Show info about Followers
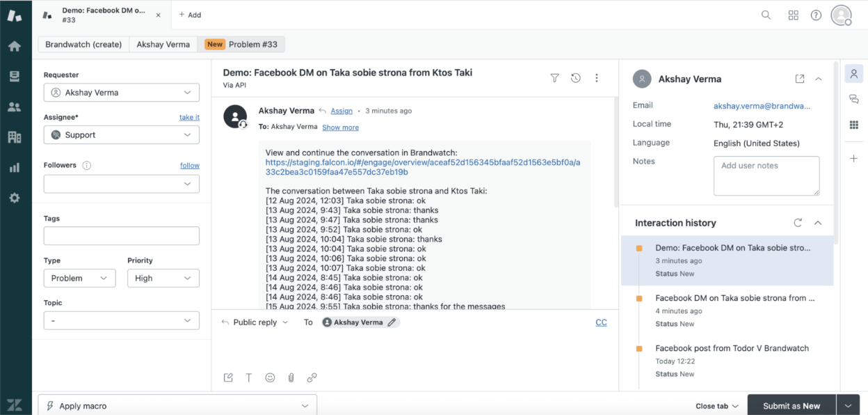Image resolution: width=868 pixels, height=415 pixels. (x=87, y=166)
